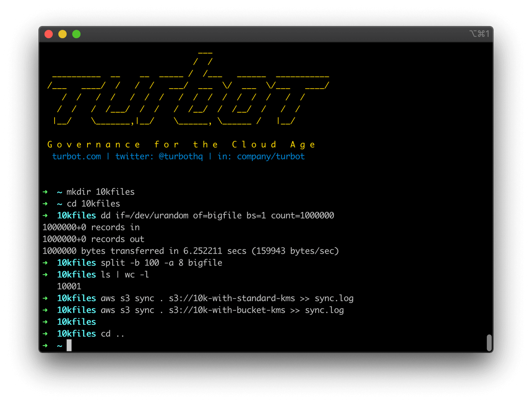The width and height of the screenshot is (532, 404).
Task: Click the '1000000+0 records in' output
Action: point(91,227)
